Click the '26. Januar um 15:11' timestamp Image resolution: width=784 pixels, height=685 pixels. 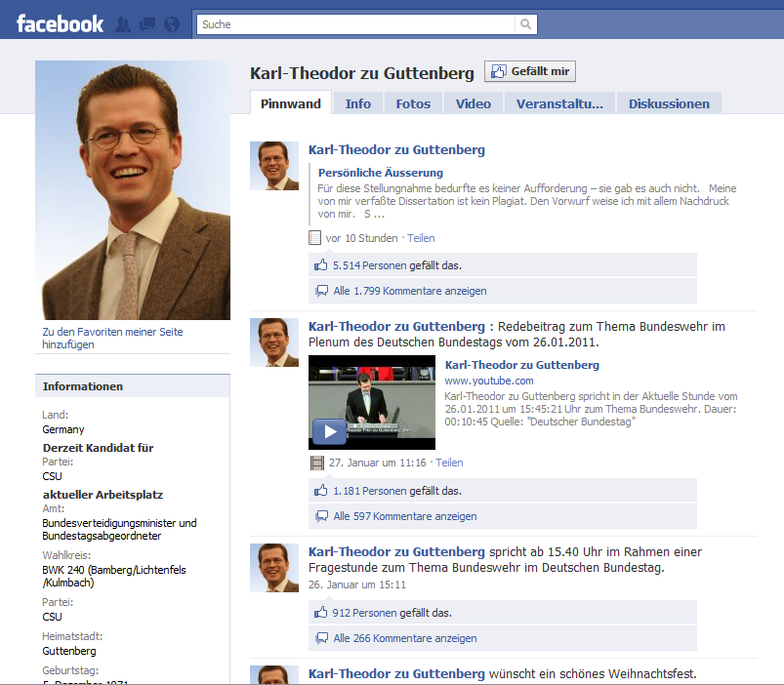click(357, 584)
